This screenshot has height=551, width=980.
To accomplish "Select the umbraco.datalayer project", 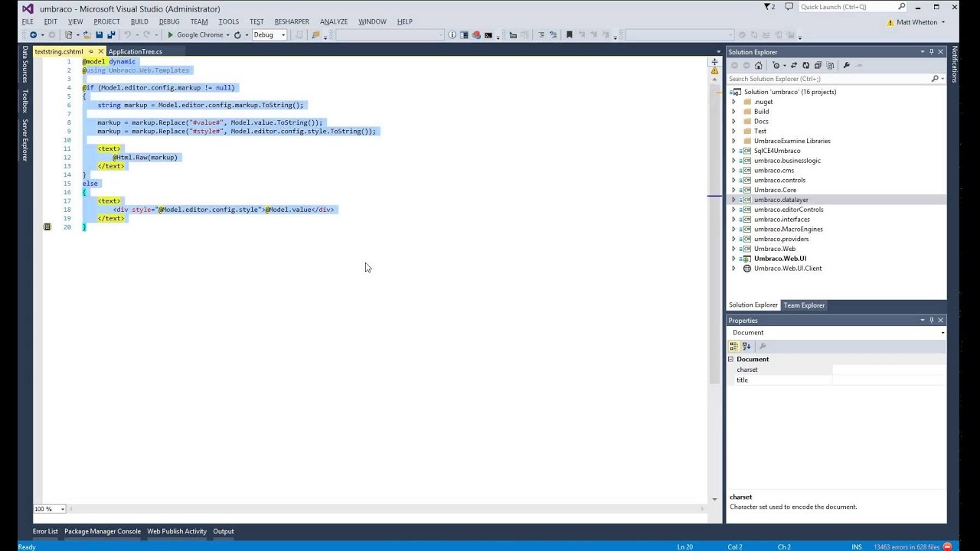I will 781,200.
